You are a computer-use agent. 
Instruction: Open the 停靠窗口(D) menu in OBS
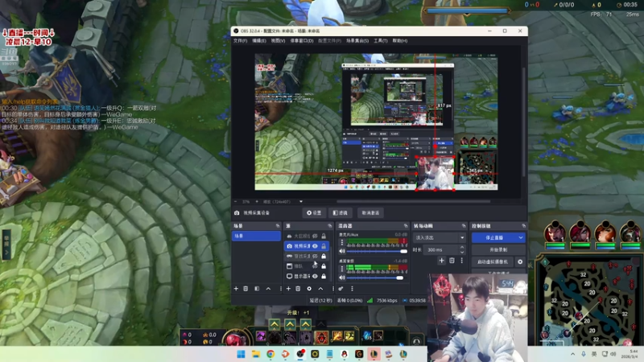coord(302,41)
